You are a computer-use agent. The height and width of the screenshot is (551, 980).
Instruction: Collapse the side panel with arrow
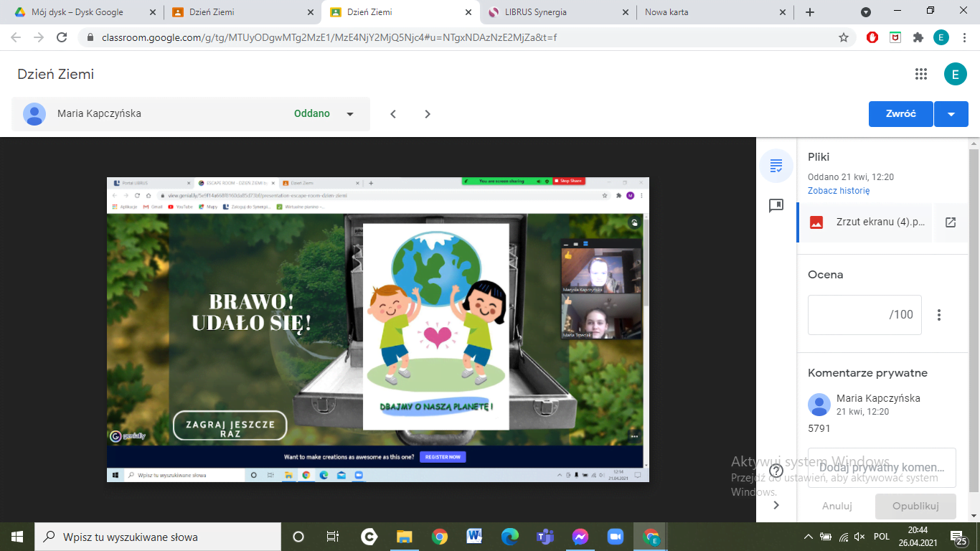click(776, 505)
